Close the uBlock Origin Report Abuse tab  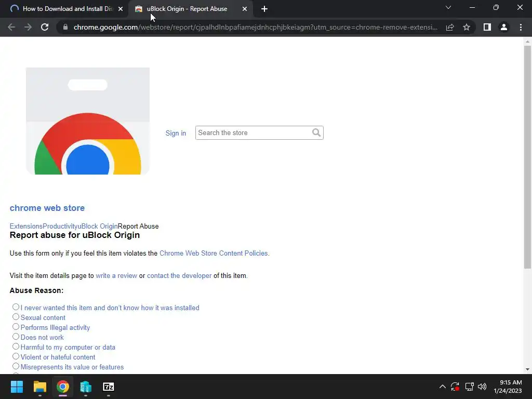[245, 9]
